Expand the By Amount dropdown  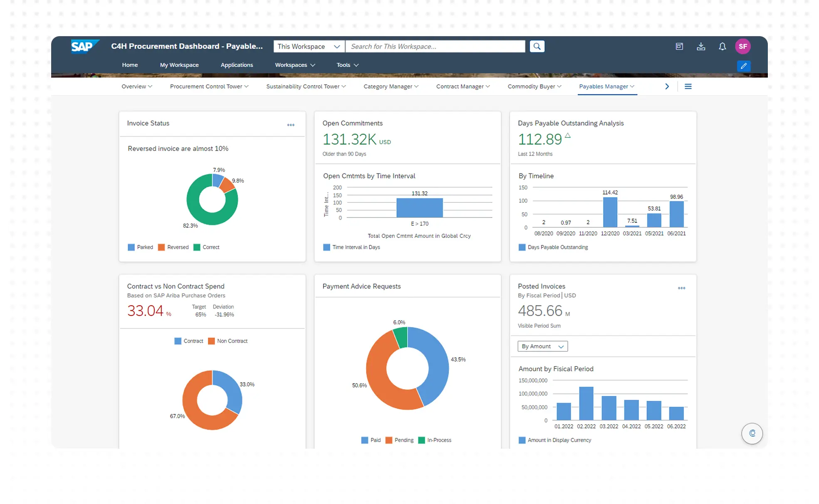click(x=542, y=346)
